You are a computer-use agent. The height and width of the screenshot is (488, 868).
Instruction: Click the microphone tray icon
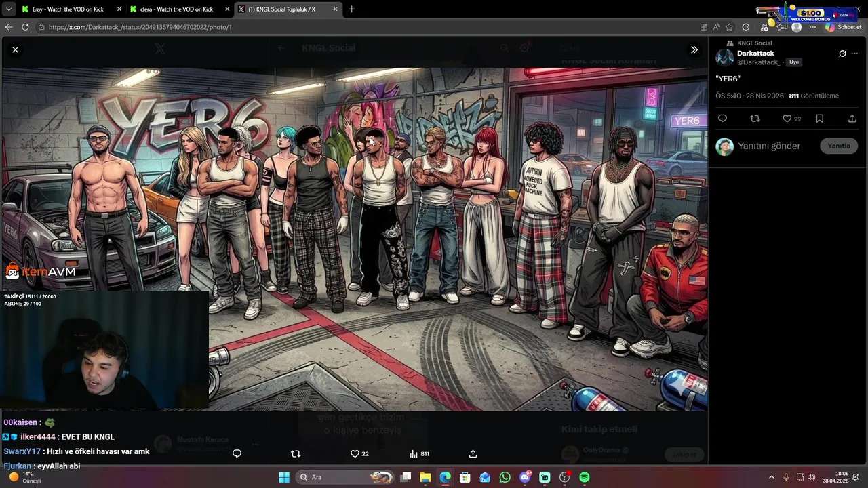[x=786, y=477]
